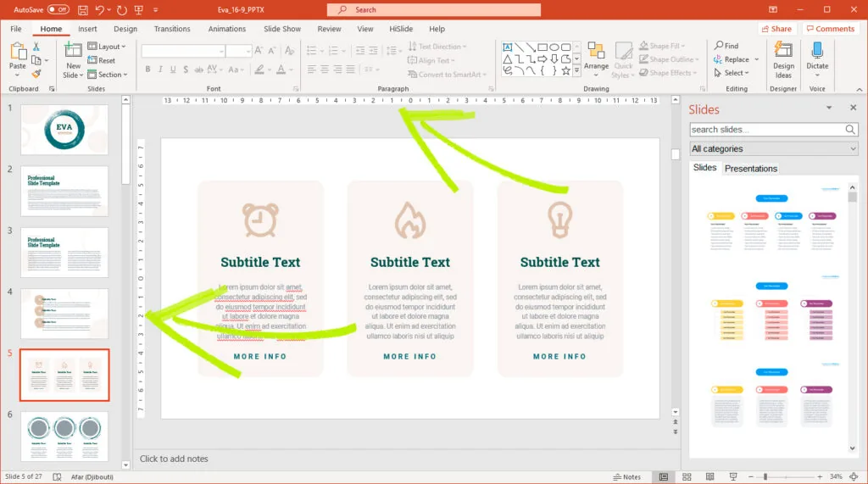Viewport: 868px width, 484px height.
Task: Click the zoom slider handle
Action: click(x=765, y=477)
